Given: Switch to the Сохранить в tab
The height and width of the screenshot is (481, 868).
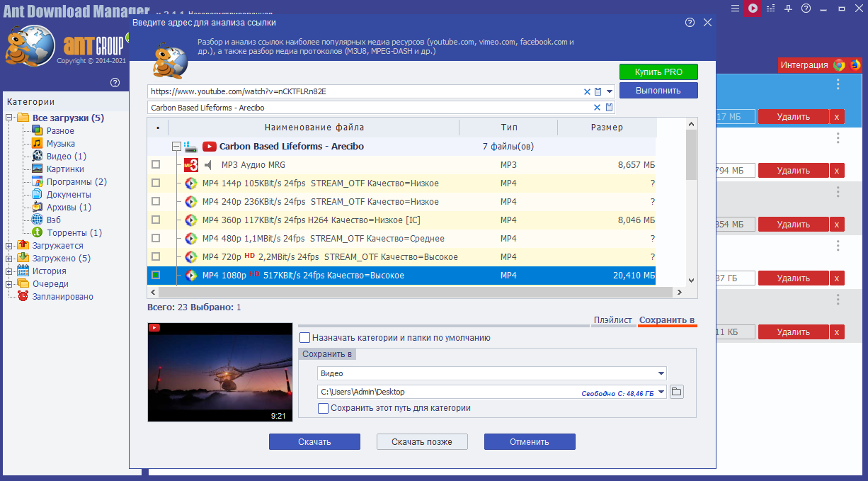Looking at the screenshot, I should pos(667,320).
